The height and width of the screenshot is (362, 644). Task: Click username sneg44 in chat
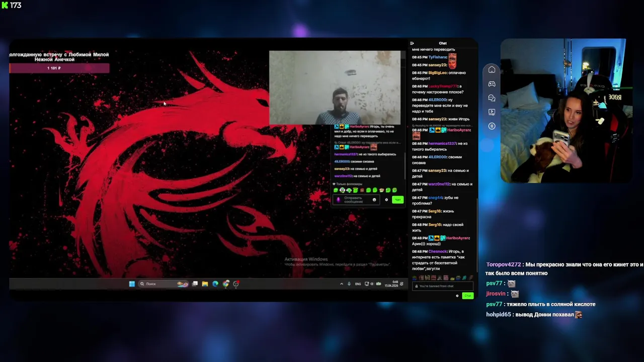click(x=435, y=198)
